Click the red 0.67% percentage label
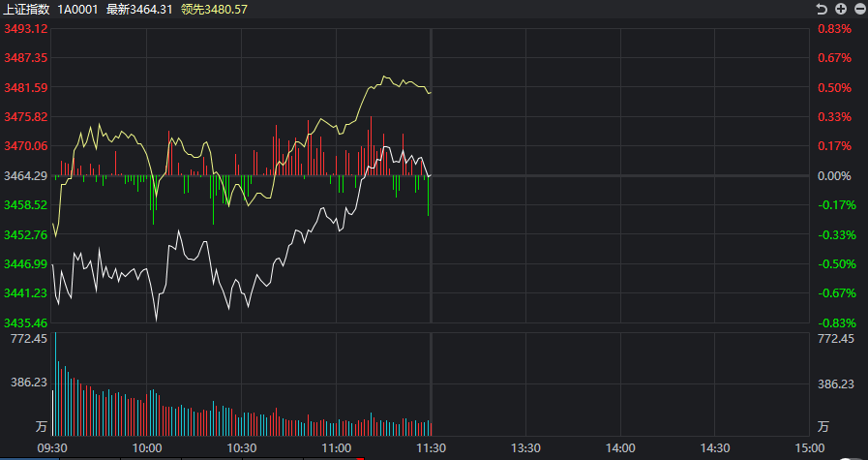 (834, 58)
